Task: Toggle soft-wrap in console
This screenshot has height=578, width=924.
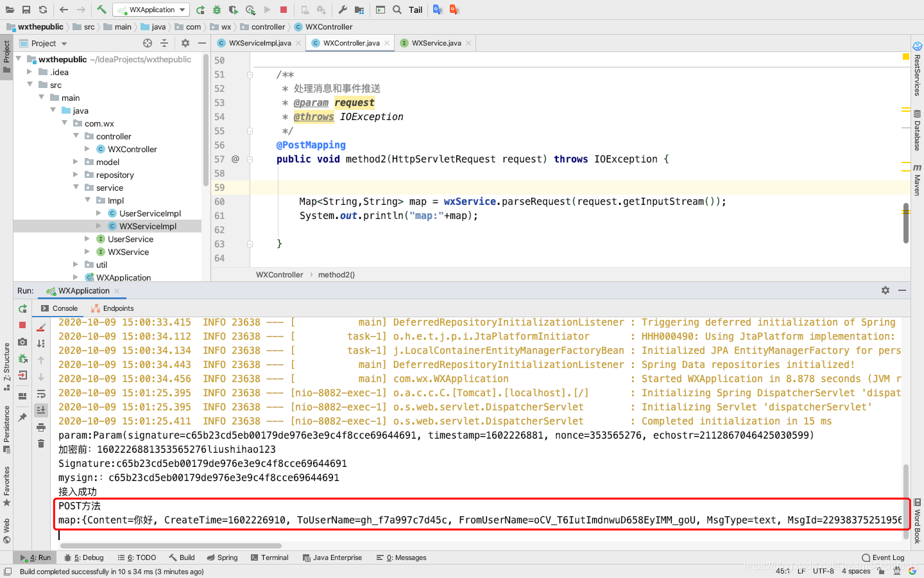Action: (41, 394)
